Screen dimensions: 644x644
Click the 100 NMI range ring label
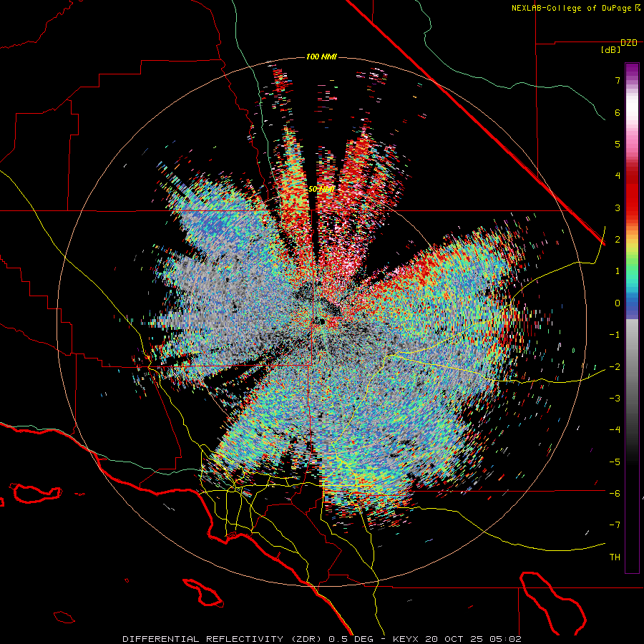321,57
